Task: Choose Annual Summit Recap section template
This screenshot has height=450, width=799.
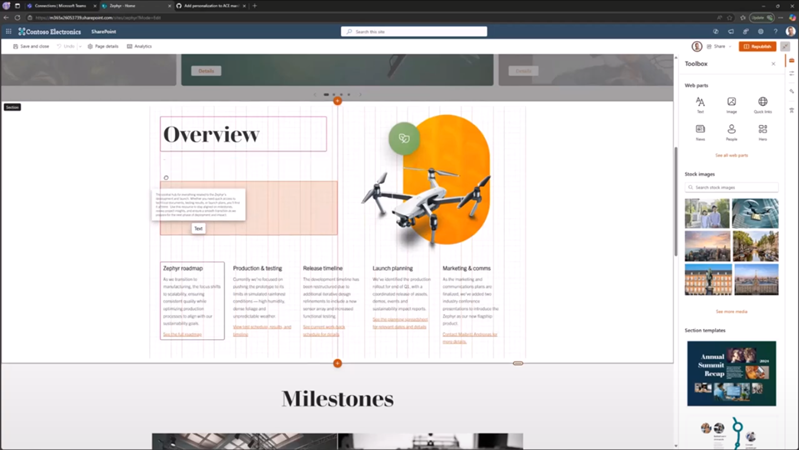Action: (x=731, y=374)
